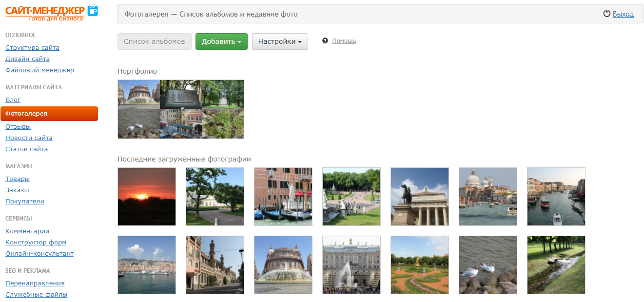
Task: Open the seagulls on rocks photo
Action: (488, 265)
